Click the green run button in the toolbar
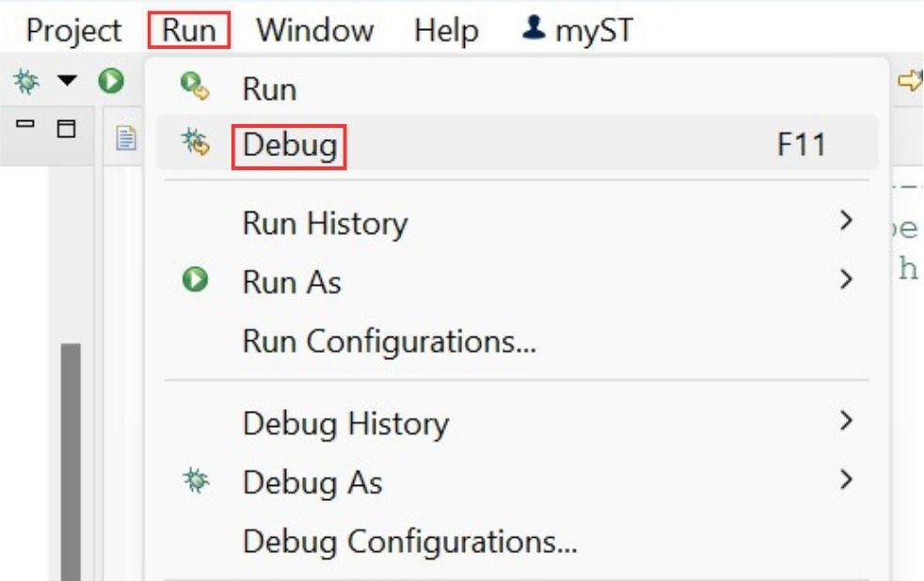The image size is (924, 581). pyautogui.click(x=111, y=82)
